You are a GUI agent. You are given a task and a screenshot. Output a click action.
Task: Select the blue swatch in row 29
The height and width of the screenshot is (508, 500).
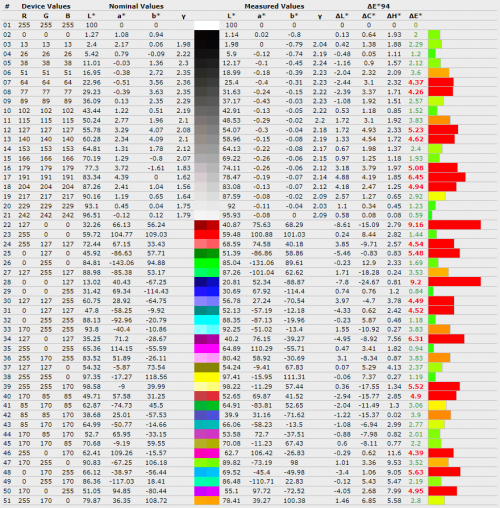pos(207,291)
